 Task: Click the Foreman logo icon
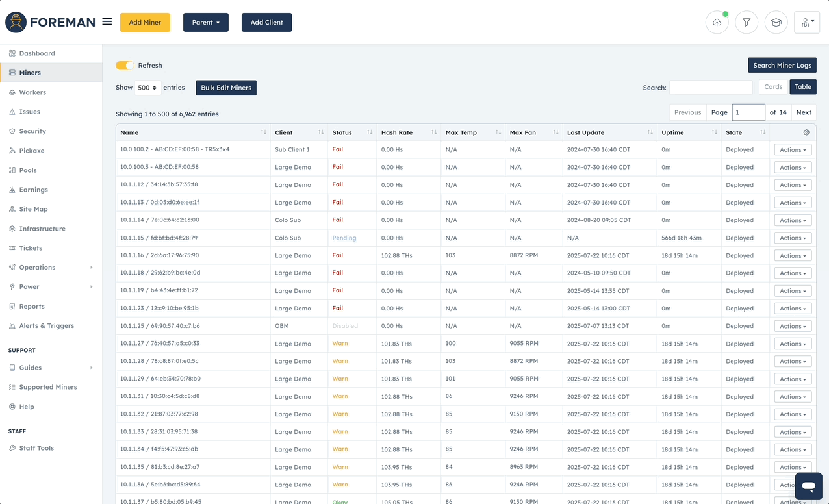[16, 22]
